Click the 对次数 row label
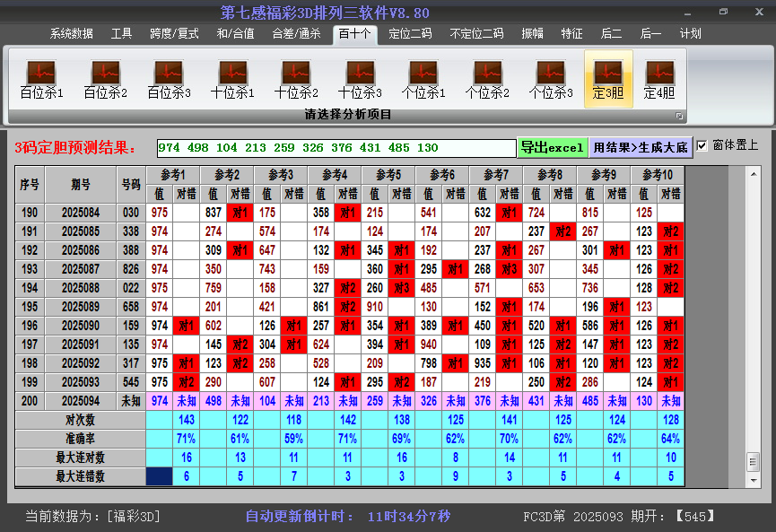The width and height of the screenshot is (776, 532). 80,420
